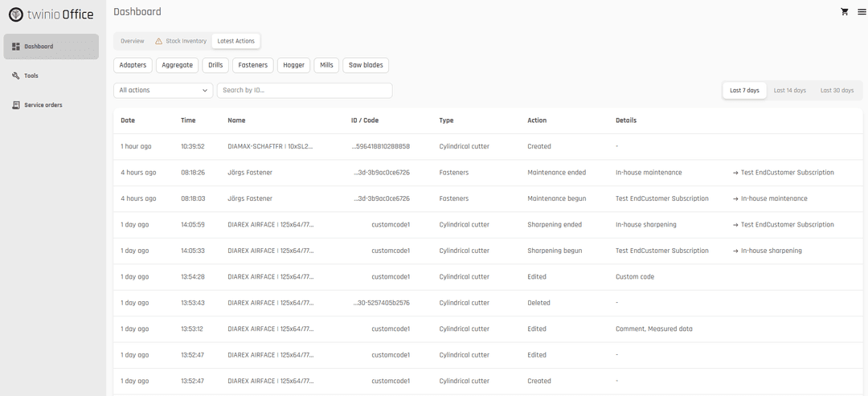
Task: Filter by Drills category
Action: 215,65
